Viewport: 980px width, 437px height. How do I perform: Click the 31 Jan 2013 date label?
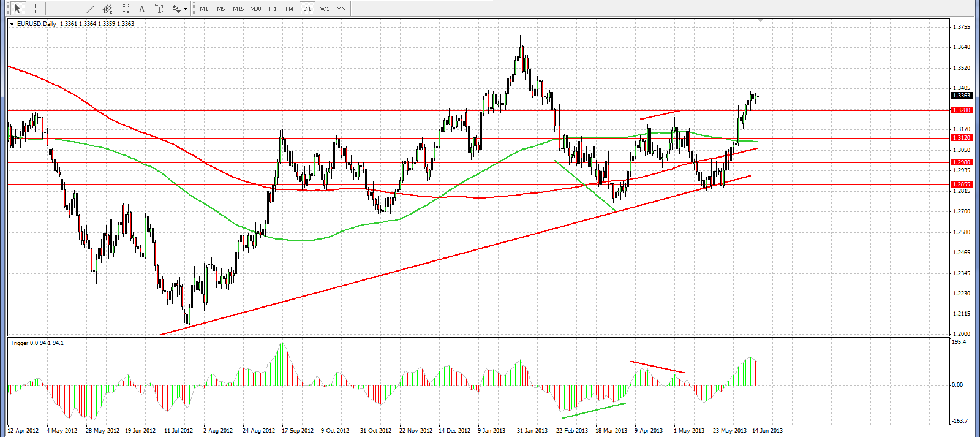[532, 431]
